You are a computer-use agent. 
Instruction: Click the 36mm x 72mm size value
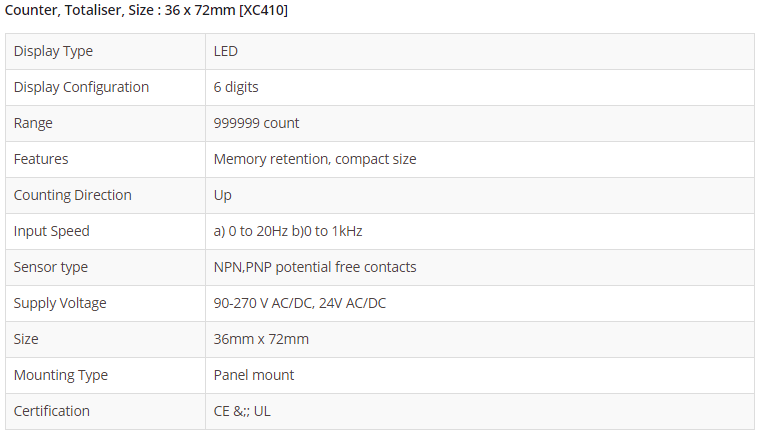pyautogui.click(x=261, y=339)
